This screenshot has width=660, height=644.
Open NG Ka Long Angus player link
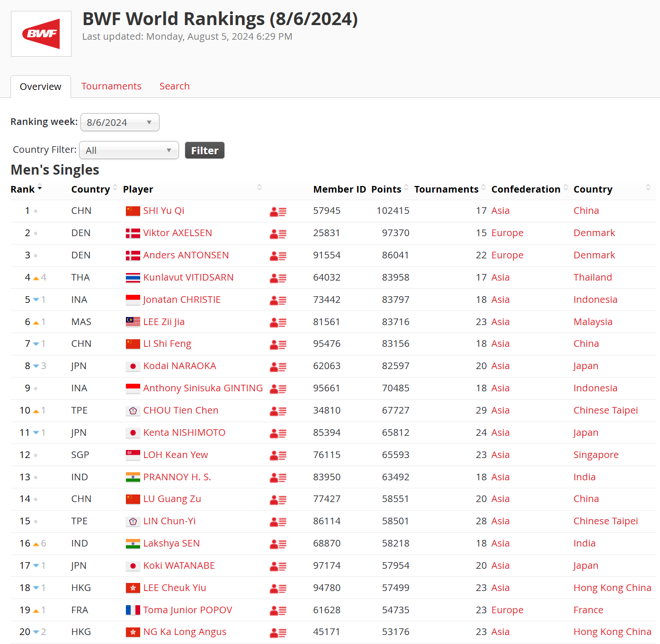pos(185,632)
